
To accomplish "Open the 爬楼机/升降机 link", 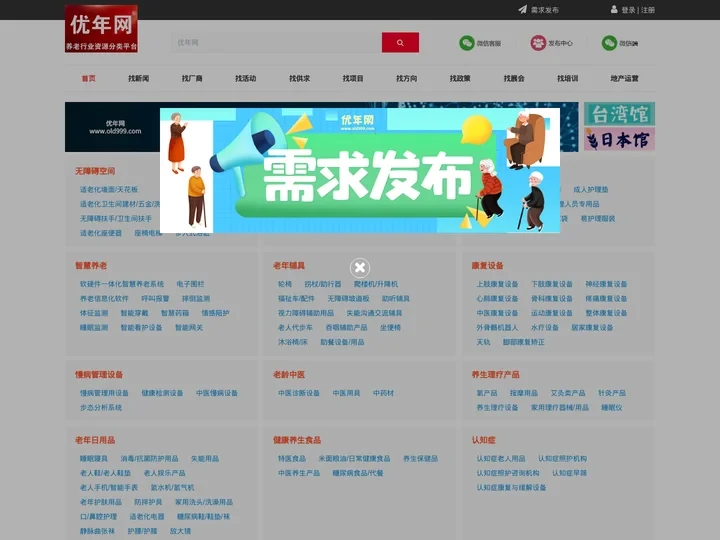I will (x=376, y=284).
